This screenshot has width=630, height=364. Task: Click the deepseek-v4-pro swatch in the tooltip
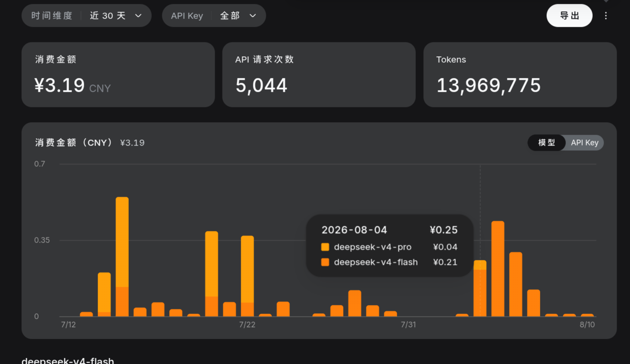coord(325,247)
